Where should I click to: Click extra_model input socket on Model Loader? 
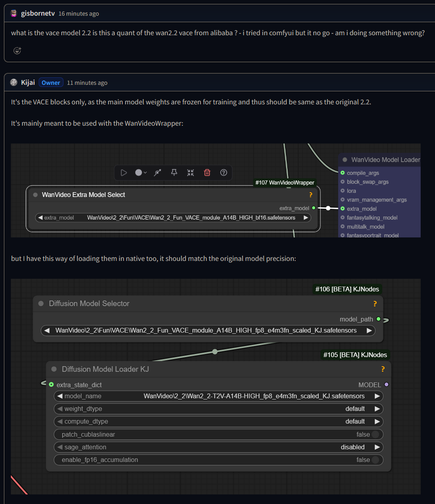coord(342,209)
